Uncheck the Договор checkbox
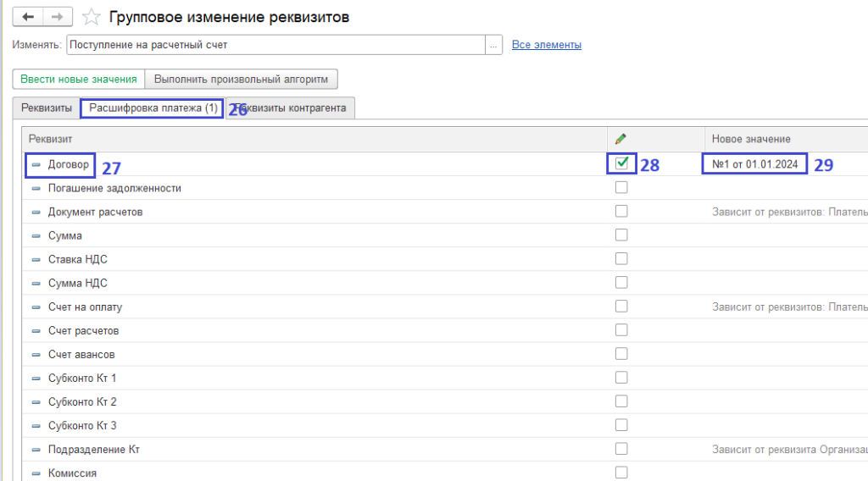The height and width of the screenshot is (481, 868). pyautogui.click(x=621, y=163)
